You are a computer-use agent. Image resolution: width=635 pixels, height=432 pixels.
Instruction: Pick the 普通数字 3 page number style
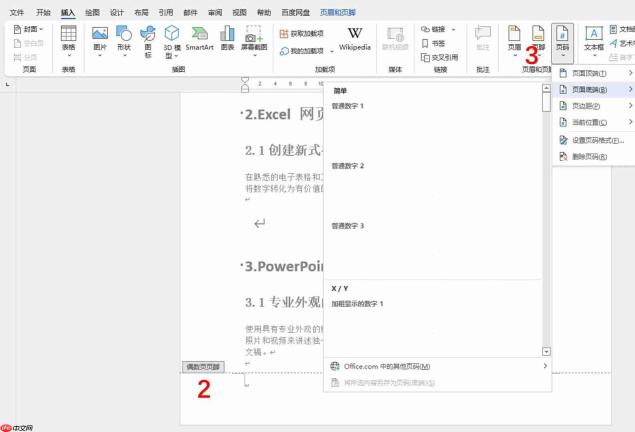tap(433, 249)
